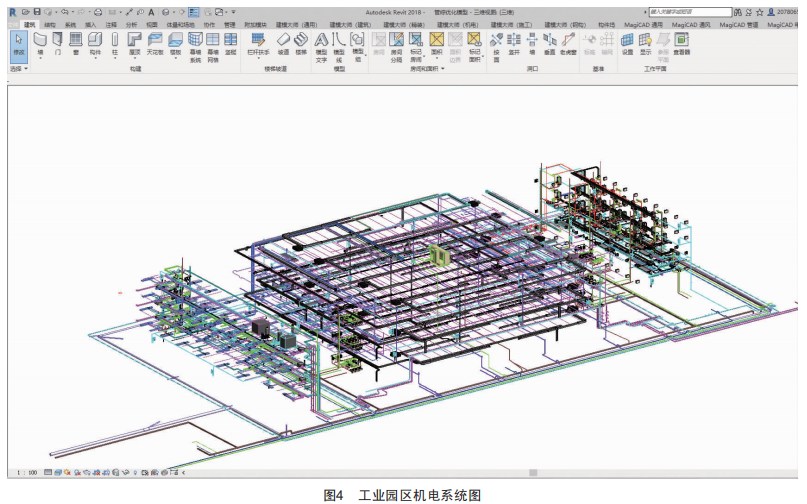Viewport: 807px width, 504px height.
Task: Click the Model Text (模型文字) tool
Action: coord(321,45)
